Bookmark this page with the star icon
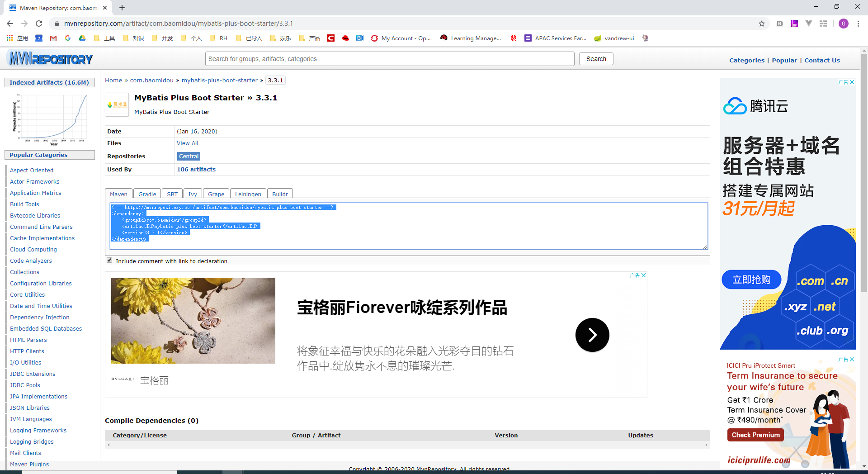Viewport: 868px width, 474px height. [x=762, y=24]
